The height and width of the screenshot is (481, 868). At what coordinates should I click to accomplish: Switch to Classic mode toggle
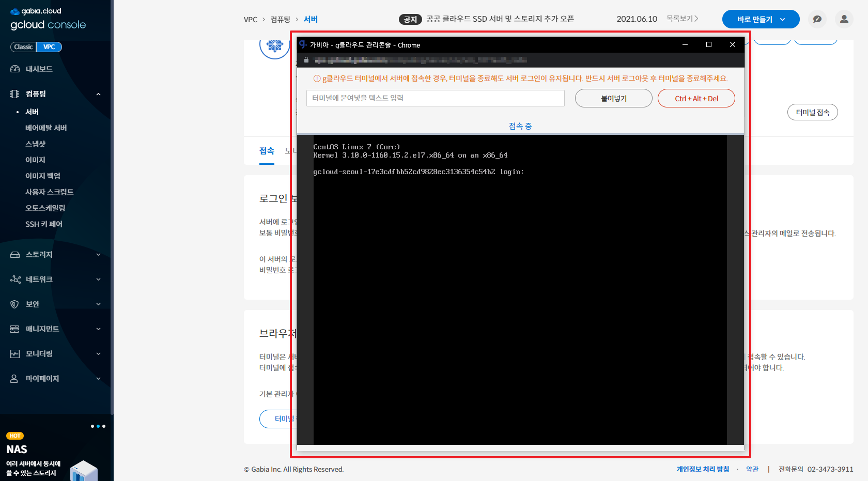23,47
